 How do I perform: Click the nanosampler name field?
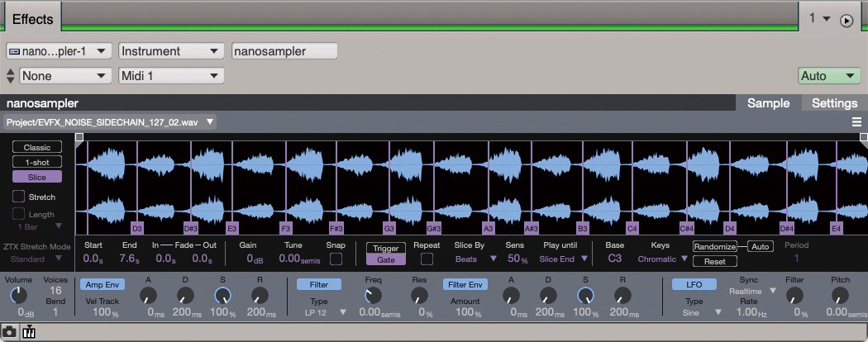point(284,51)
